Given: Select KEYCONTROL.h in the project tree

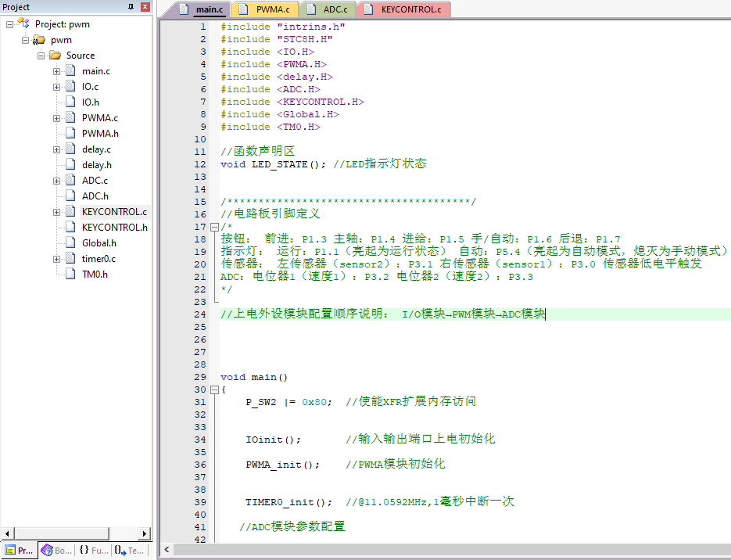Looking at the screenshot, I should [115, 227].
